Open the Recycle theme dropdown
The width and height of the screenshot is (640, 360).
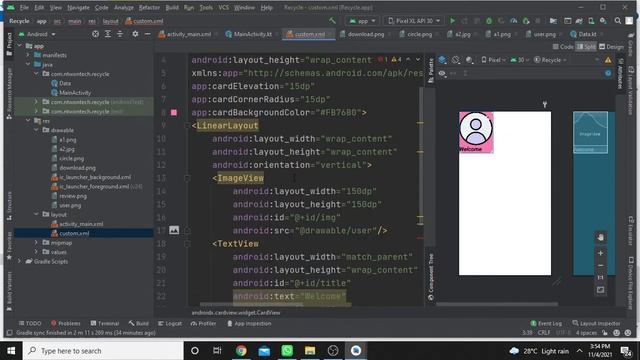point(550,60)
